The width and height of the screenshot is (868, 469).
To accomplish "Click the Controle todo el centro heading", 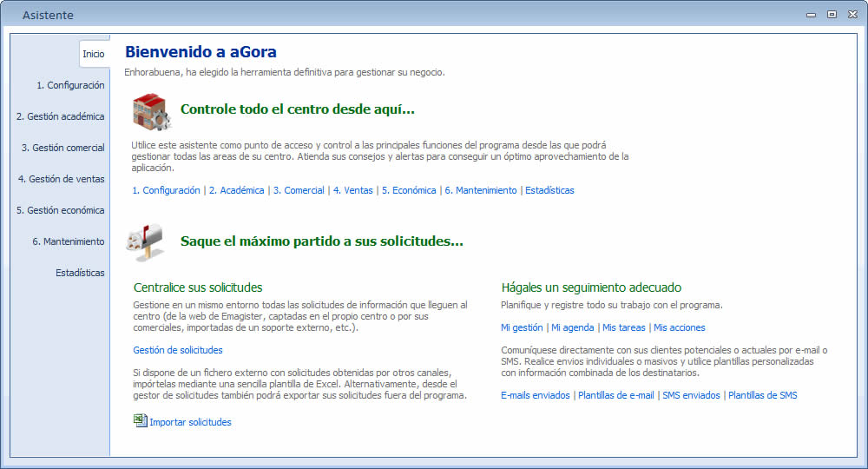I will pos(297,109).
